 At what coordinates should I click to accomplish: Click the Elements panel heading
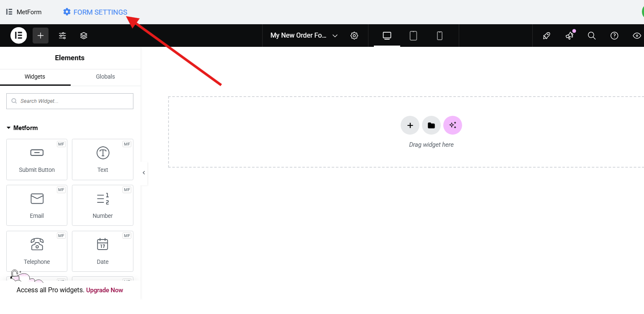point(70,58)
